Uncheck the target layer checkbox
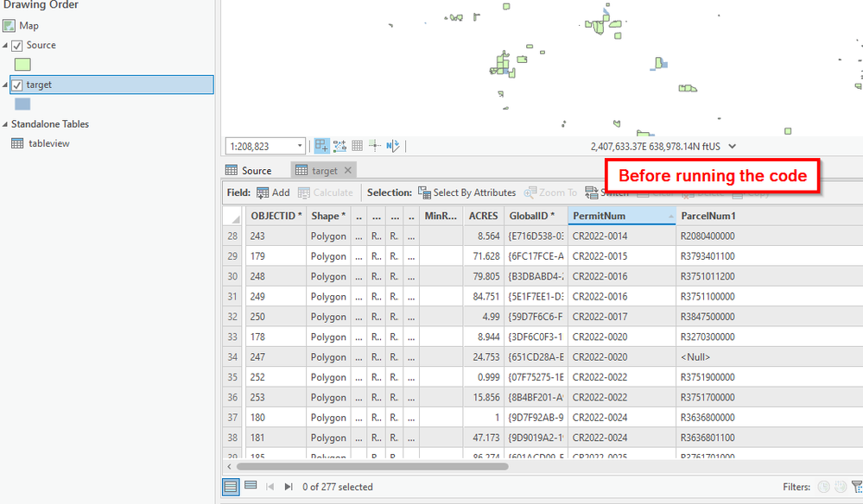 click(x=17, y=85)
